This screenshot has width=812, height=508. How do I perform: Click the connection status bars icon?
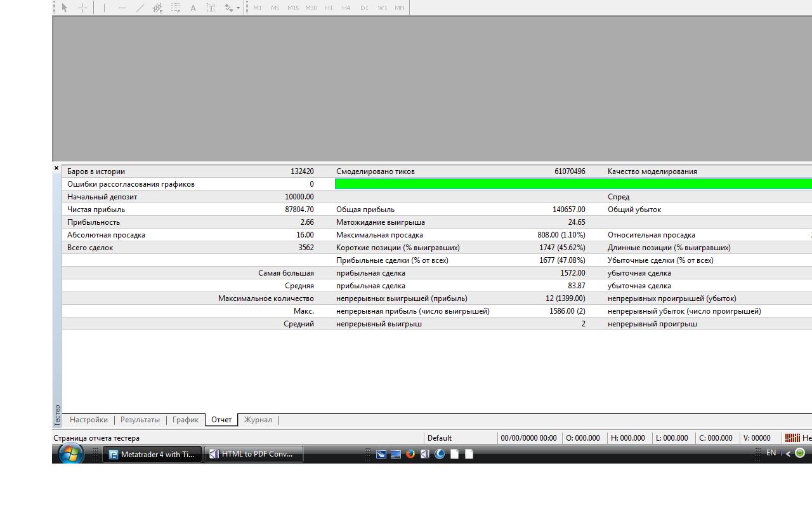(792, 438)
